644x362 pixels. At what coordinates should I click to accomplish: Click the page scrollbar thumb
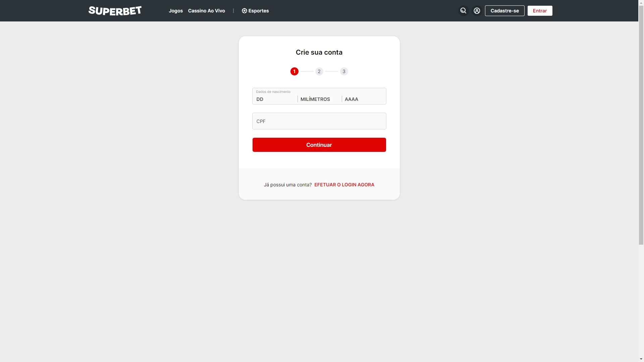point(641,125)
